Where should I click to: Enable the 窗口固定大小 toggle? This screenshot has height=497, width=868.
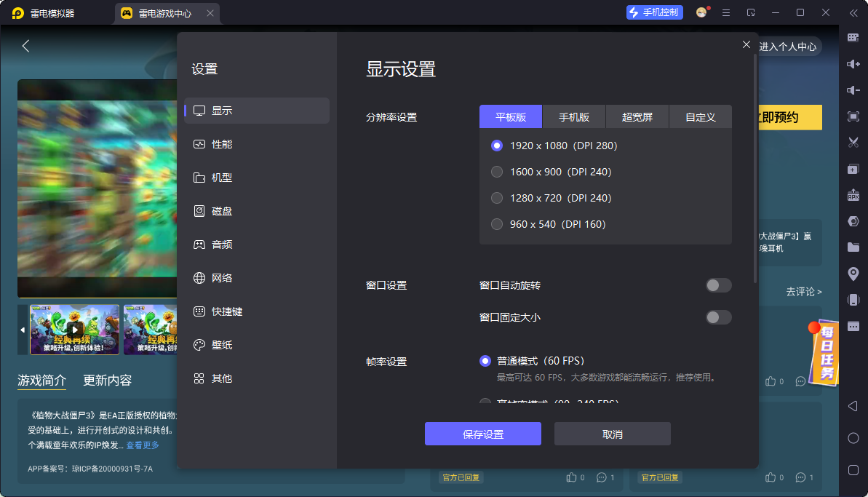(x=718, y=317)
